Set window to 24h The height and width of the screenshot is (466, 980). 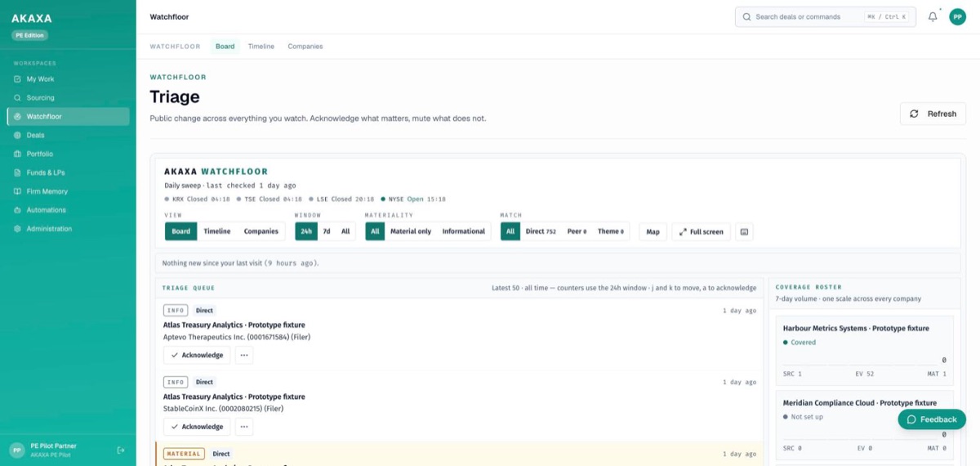point(306,231)
